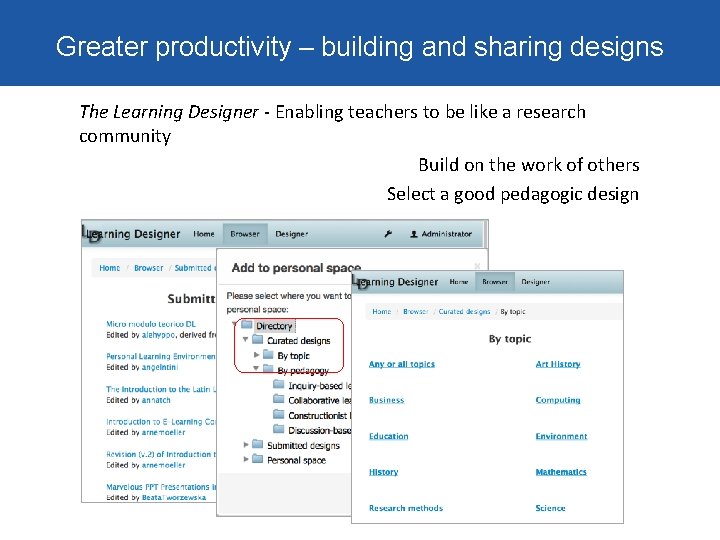Viewport: 720px width, 540px height.
Task: Open Home tab in front By topic window
Action: (459, 282)
